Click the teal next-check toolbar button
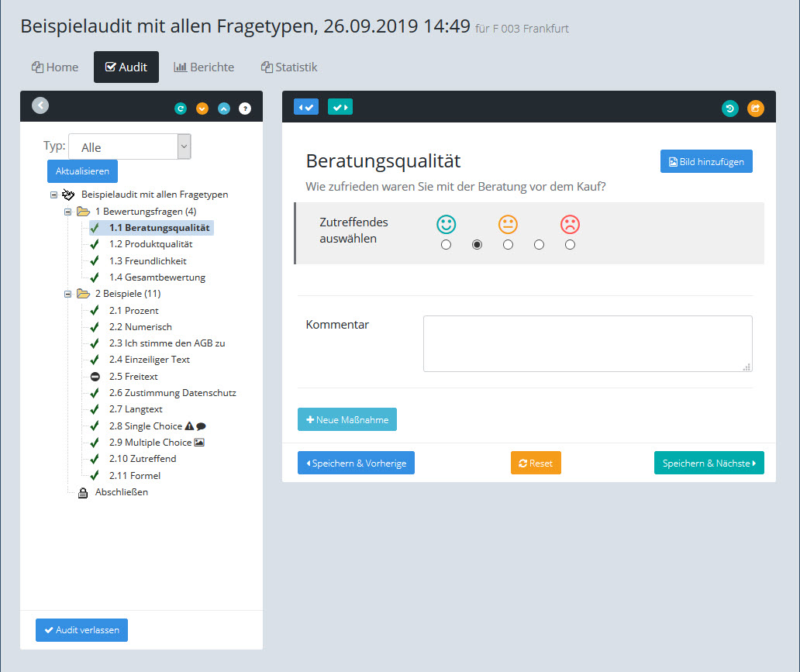Image resolution: width=800 pixels, height=672 pixels. click(x=340, y=107)
